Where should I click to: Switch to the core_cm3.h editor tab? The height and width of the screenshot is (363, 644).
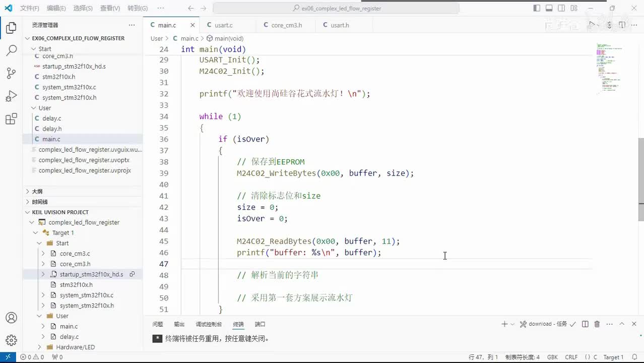(286, 25)
